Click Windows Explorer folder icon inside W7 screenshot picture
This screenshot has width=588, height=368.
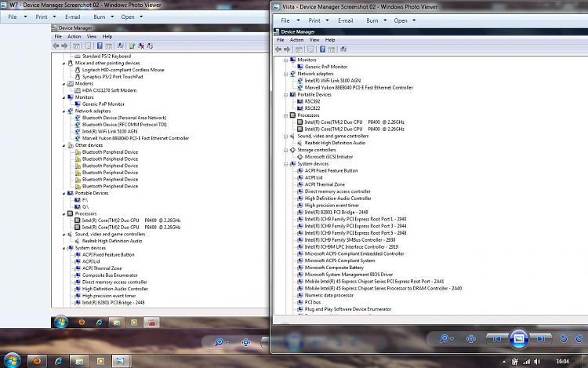click(x=117, y=322)
